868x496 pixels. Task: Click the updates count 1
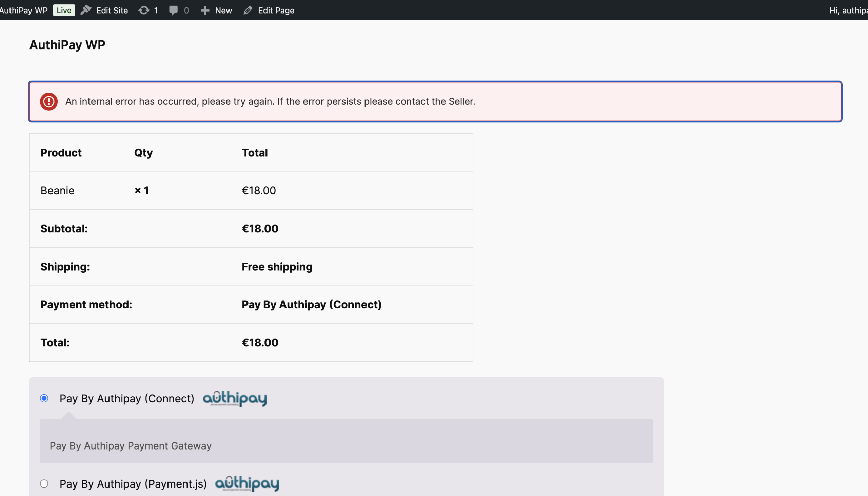[156, 11]
